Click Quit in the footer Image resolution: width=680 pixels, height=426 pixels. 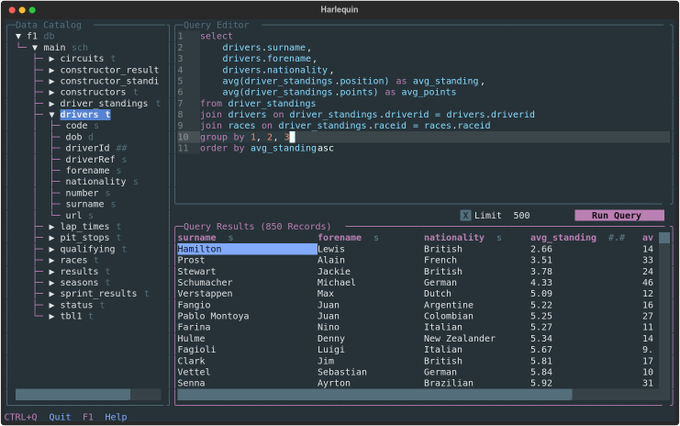coord(59,417)
